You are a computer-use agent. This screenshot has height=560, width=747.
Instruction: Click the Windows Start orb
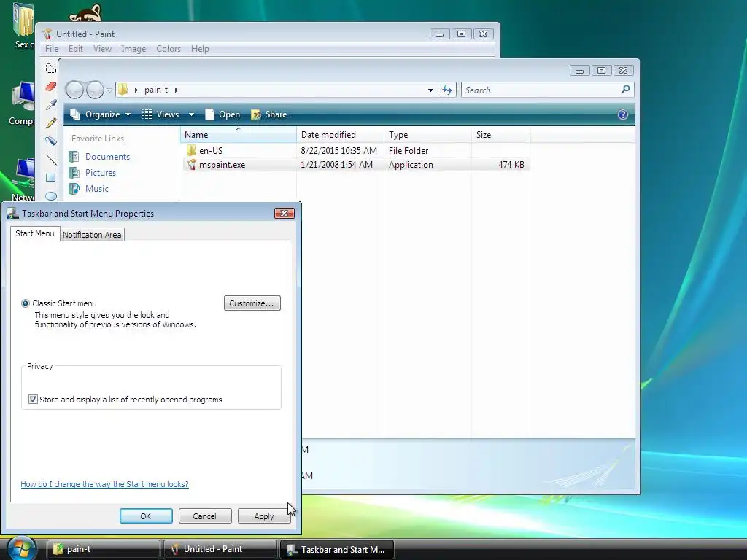[21, 548]
